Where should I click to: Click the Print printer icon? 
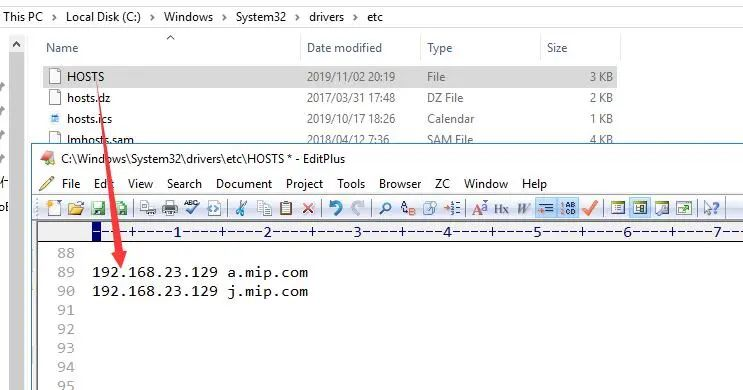[170, 208]
